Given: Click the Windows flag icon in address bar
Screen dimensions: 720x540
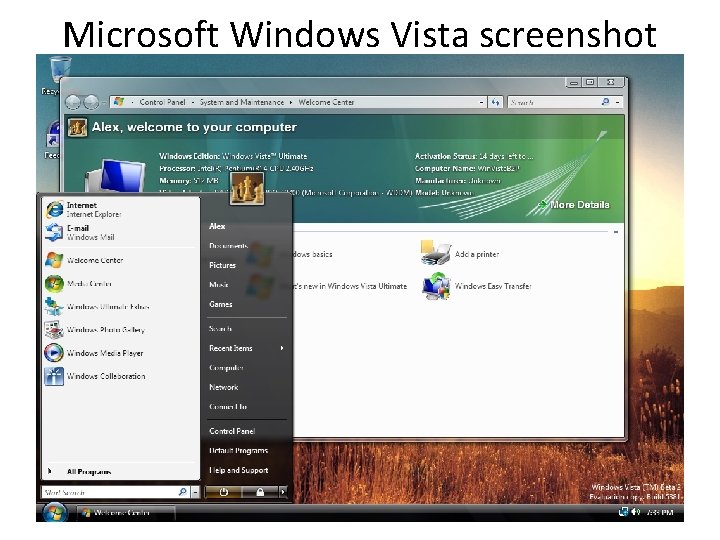Looking at the screenshot, I should pyautogui.click(x=119, y=102).
